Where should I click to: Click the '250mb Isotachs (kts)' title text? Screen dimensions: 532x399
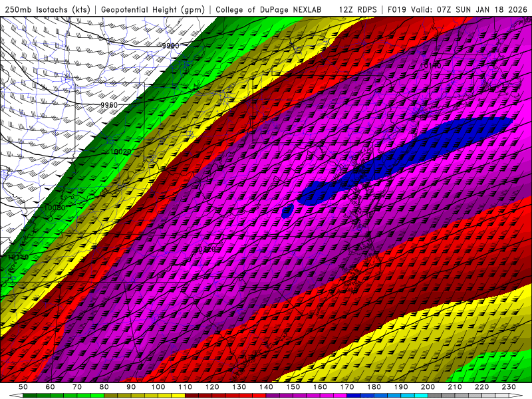point(47,9)
